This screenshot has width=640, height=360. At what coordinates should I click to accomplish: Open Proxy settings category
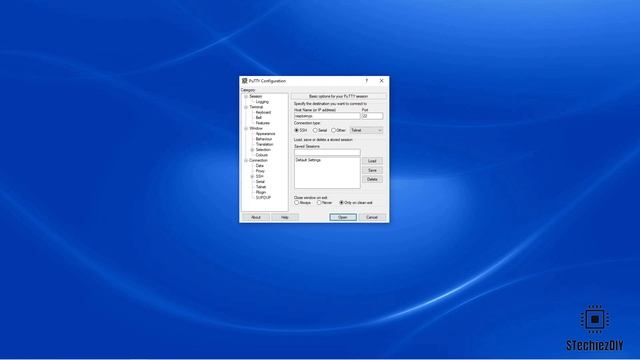260,171
